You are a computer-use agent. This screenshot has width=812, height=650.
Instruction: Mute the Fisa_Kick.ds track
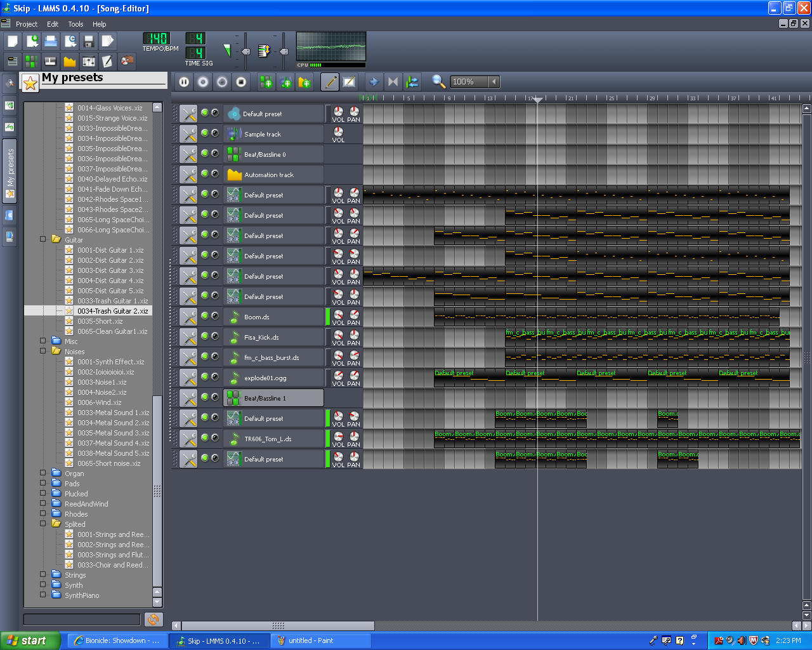pyautogui.click(x=204, y=337)
